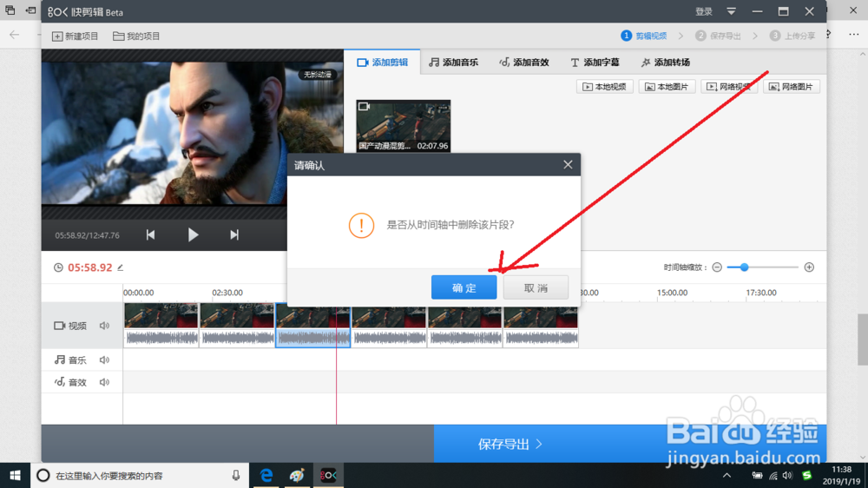Open the 快剪辑 taskbar icon

point(328,475)
